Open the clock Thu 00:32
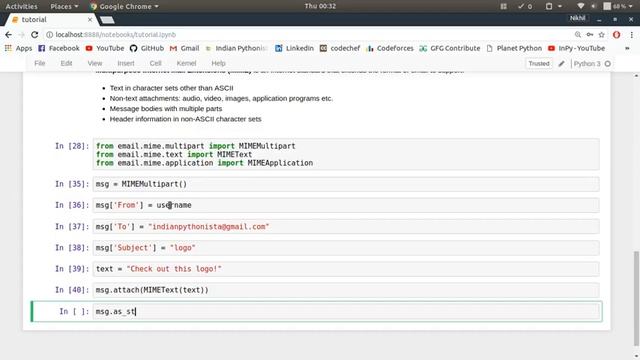Image resolution: width=640 pixels, height=360 pixels. [x=320, y=6]
